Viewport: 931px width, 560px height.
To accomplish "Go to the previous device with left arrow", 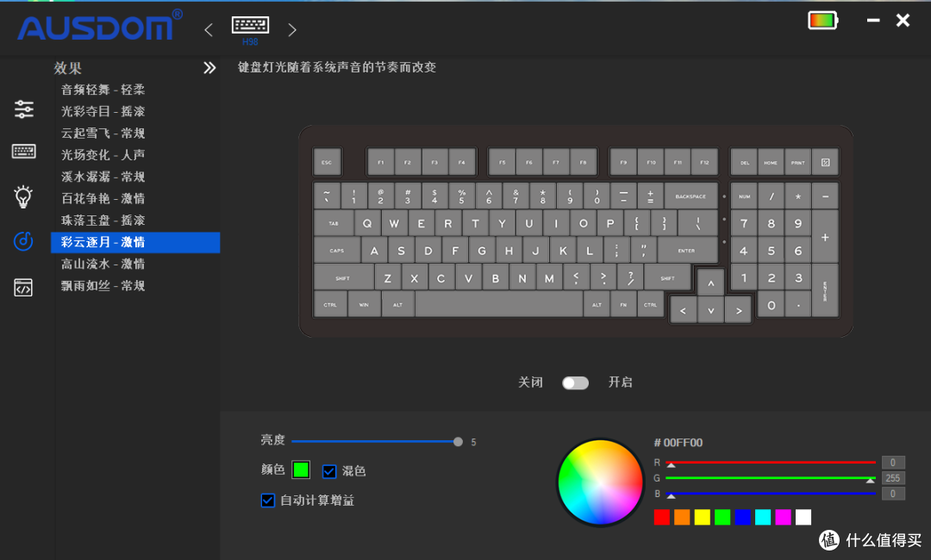I will 209,29.
